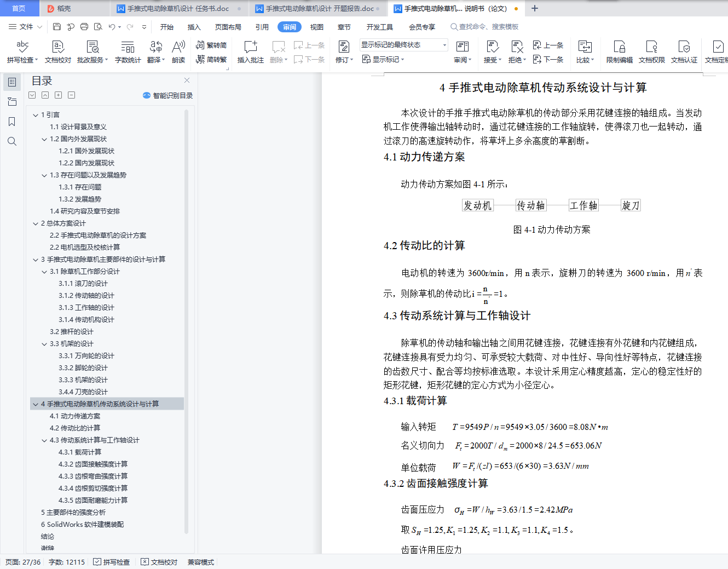
Task: Open 文档权限 document permissions
Action: click(652, 52)
